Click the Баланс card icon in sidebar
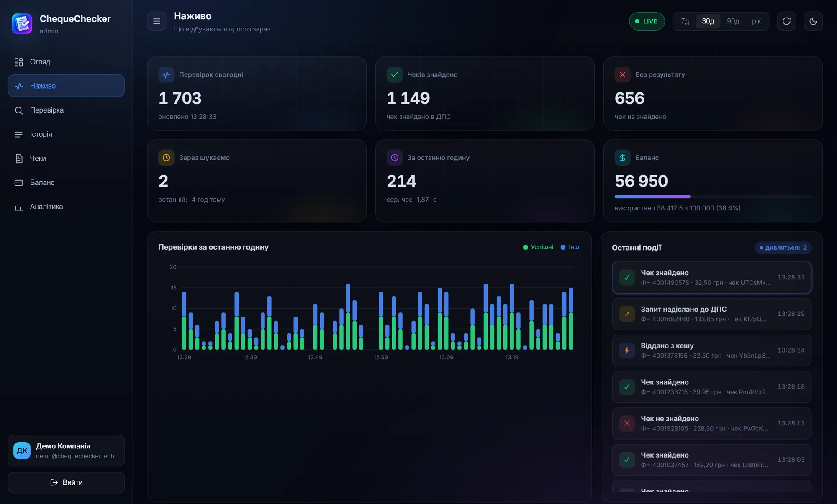The image size is (837, 504). 19,183
